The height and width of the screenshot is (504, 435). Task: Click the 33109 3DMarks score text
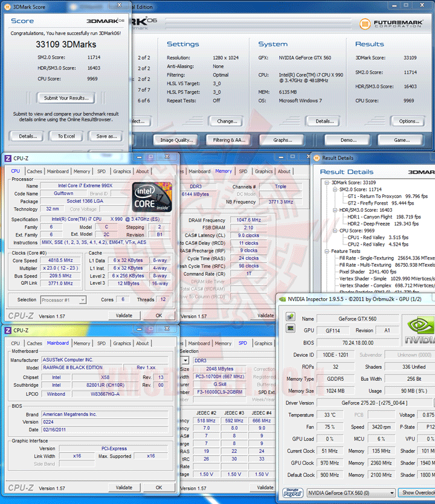[x=66, y=44]
